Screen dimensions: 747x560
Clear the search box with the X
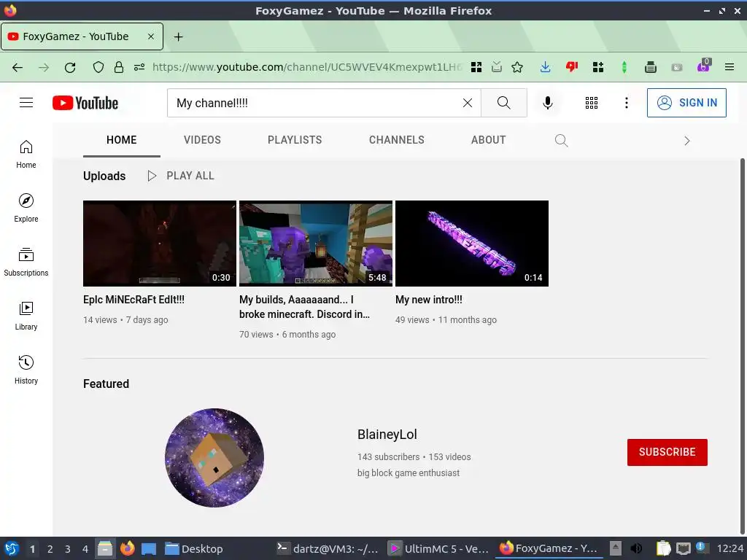pyautogui.click(x=468, y=103)
